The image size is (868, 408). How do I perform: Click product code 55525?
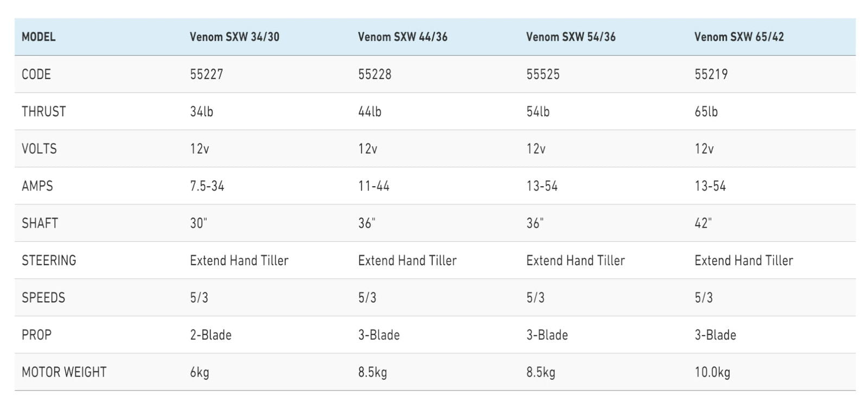542,74
